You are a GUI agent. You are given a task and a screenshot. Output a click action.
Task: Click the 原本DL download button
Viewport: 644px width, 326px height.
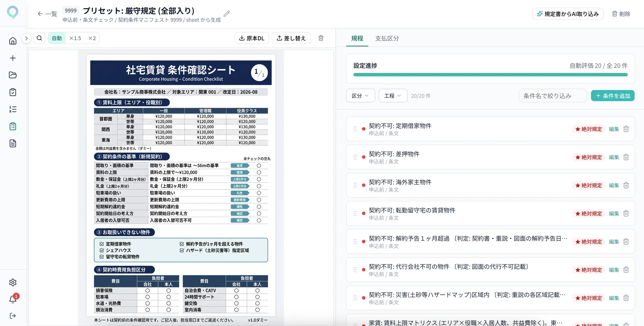[x=252, y=38]
